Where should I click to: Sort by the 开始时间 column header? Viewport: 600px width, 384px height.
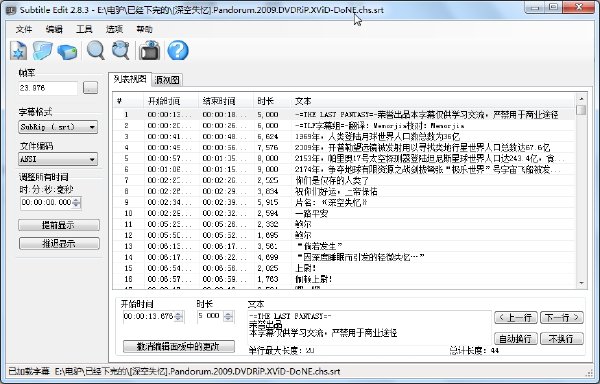pos(171,101)
